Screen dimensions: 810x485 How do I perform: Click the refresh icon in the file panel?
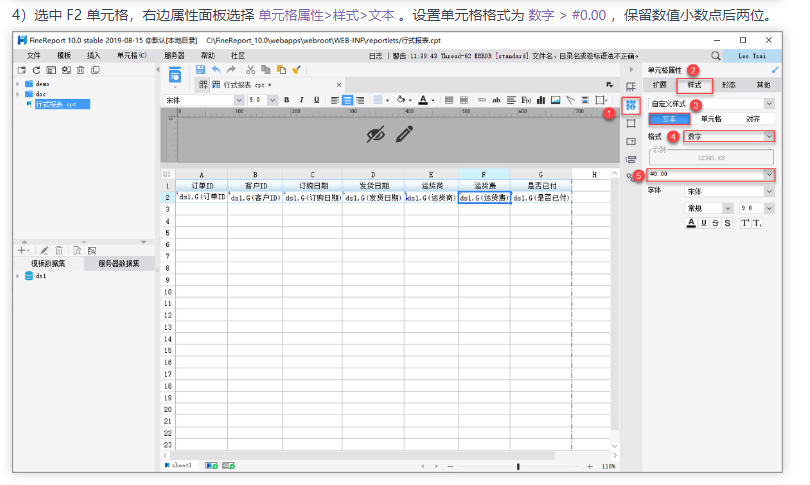36,70
